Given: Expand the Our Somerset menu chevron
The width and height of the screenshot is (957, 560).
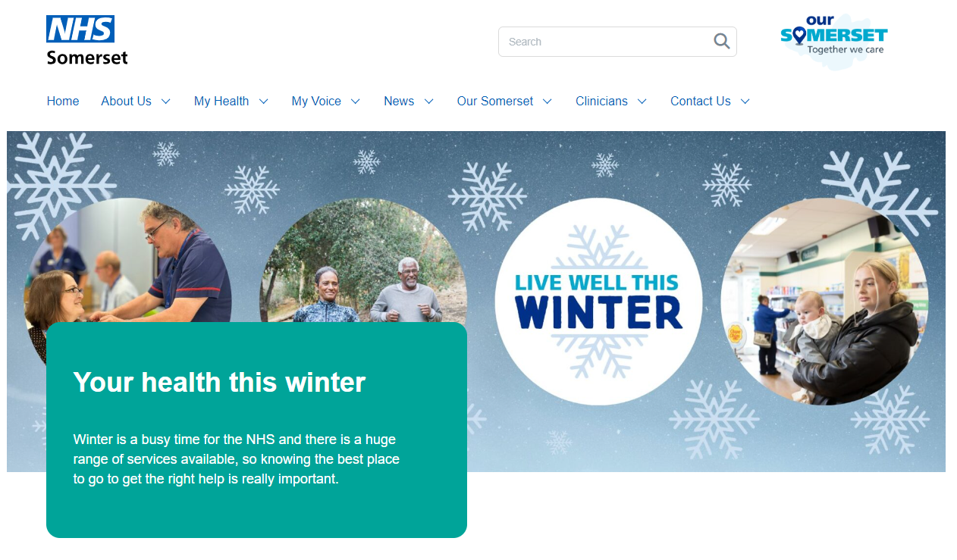Looking at the screenshot, I should pyautogui.click(x=547, y=102).
